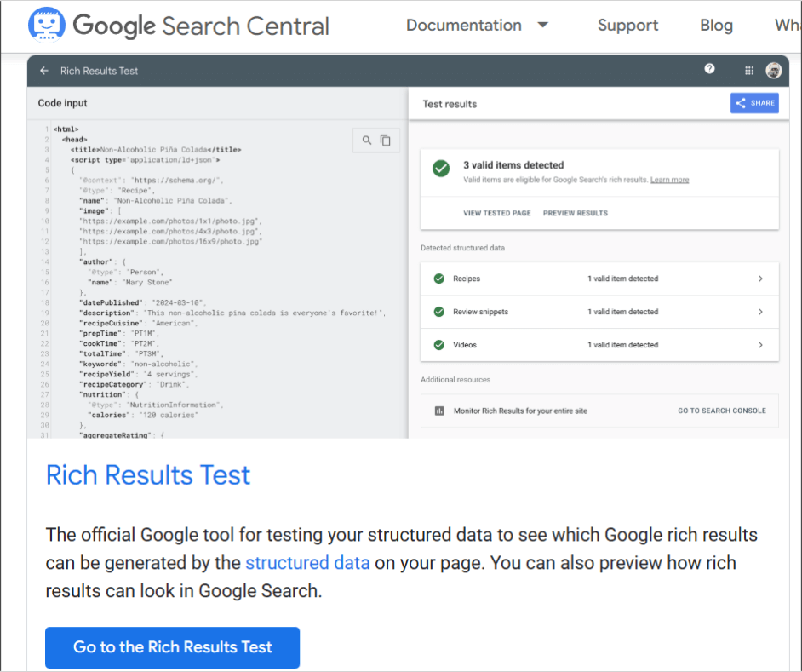Click the back arrow in Rich Results Test
This screenshot has height=672, width=802.
pos(44,71)
